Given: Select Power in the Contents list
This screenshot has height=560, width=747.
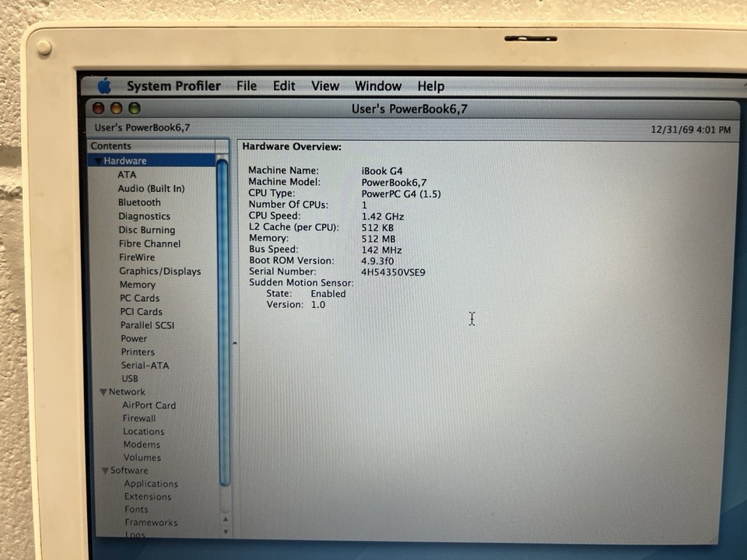Looking at the screenshot, I should pos(134,338).
